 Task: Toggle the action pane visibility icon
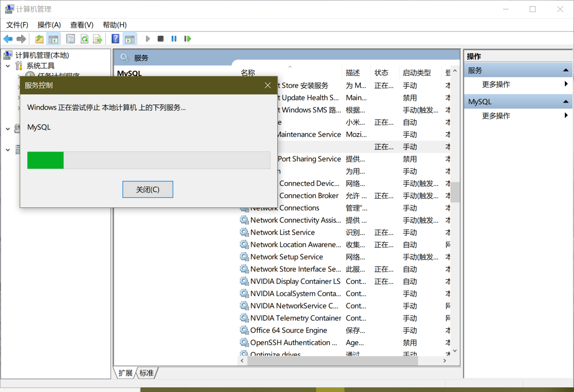pos(129,38)
